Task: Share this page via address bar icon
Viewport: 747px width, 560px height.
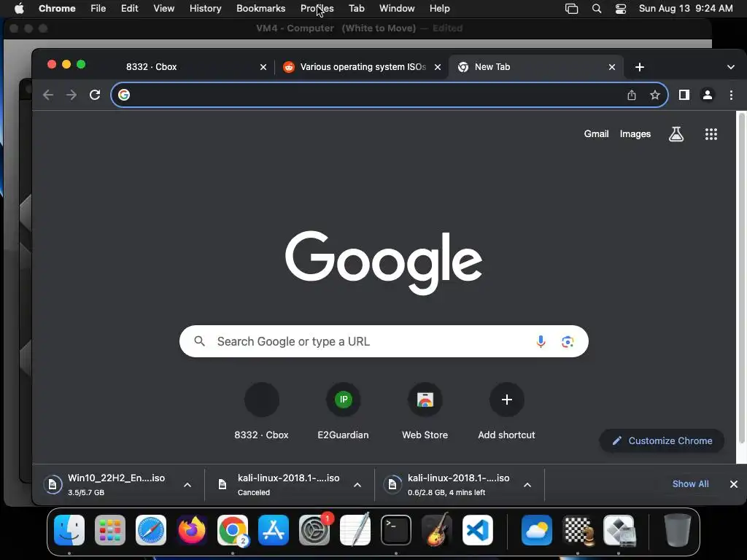Action: [x=632, y=95]
